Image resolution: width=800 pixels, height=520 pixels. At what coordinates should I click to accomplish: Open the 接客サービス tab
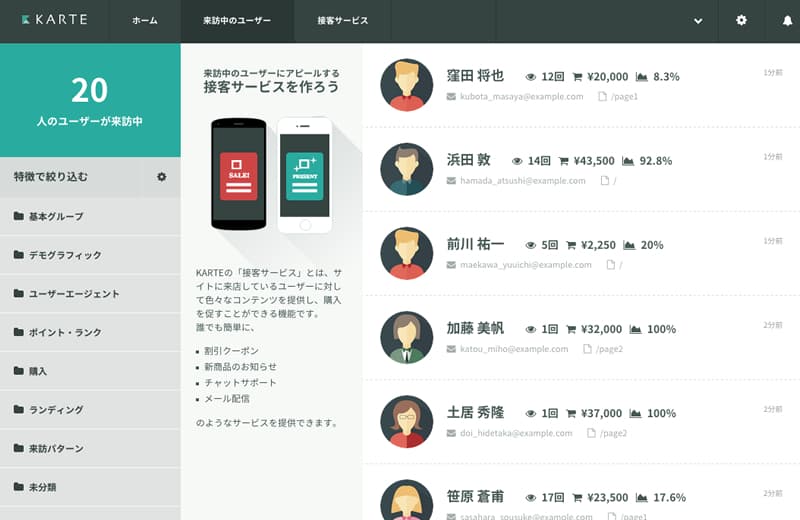(x=342, y=20)
